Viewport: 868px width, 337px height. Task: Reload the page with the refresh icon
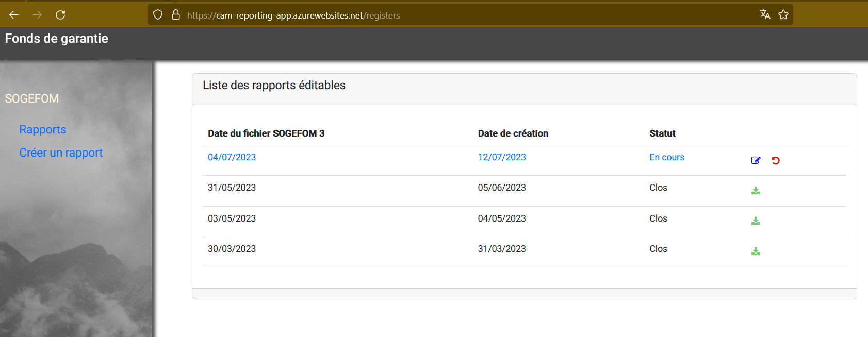tap(60, 15)
